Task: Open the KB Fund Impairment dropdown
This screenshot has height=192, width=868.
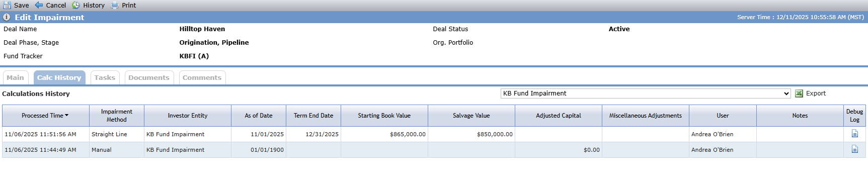Action: (646, 93)
